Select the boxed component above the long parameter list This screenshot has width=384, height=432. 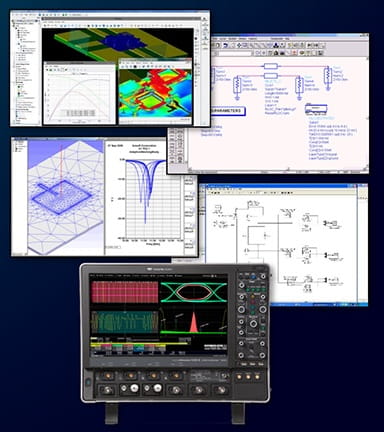316,109
